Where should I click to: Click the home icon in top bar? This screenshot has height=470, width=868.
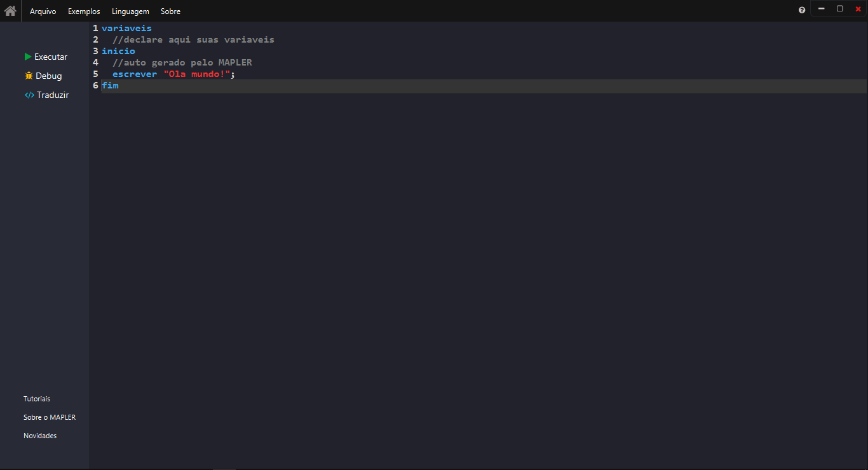[10, 10]
